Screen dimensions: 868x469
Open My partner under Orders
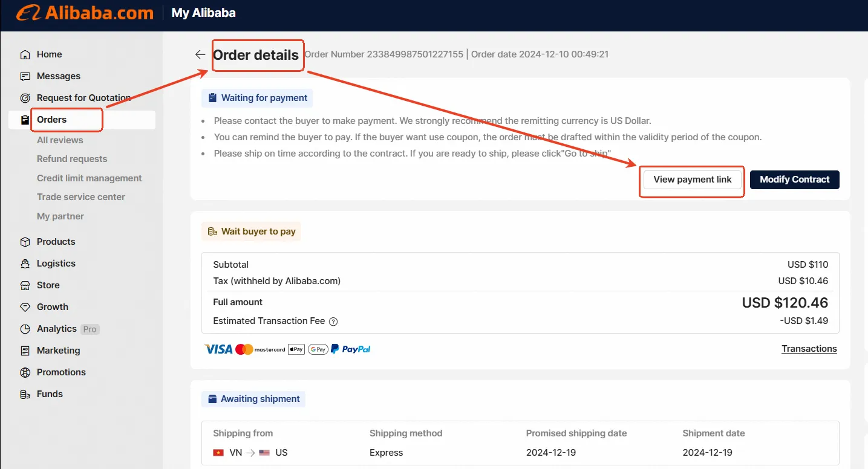pos(60,216)
